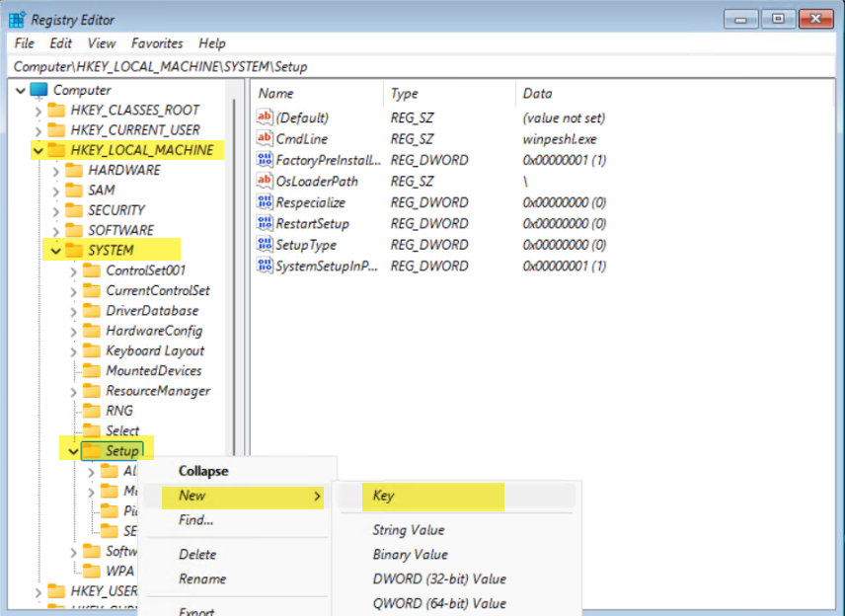The image size is (845, 616).
Task: Click the Registry Editor app icon in title bar
Action: [18, 19]
